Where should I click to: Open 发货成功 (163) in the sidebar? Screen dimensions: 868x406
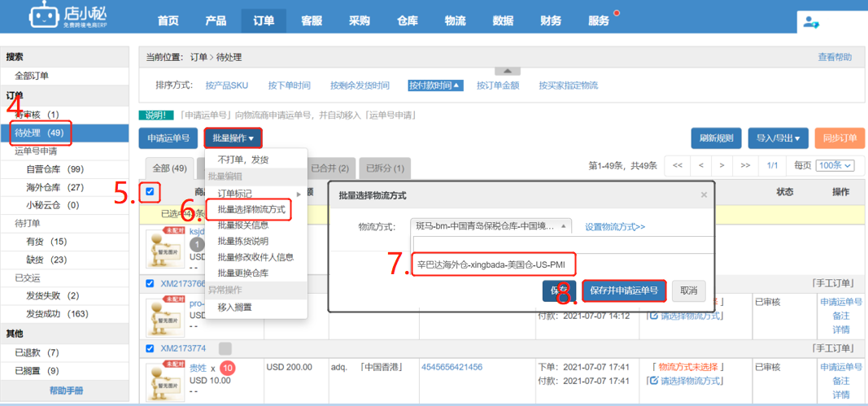[x=57, y=314]
